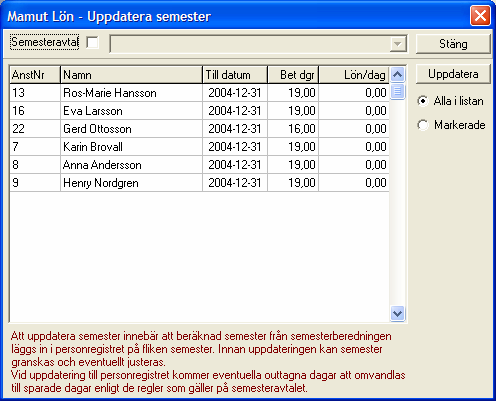Click the Till datum column header

tap(235, 75)
